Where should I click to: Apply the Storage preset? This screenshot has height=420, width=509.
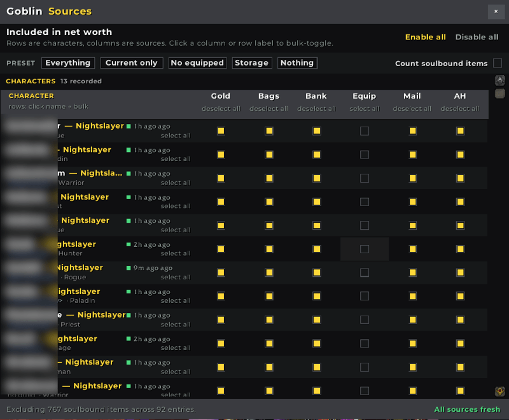click(x=251, y=63)
